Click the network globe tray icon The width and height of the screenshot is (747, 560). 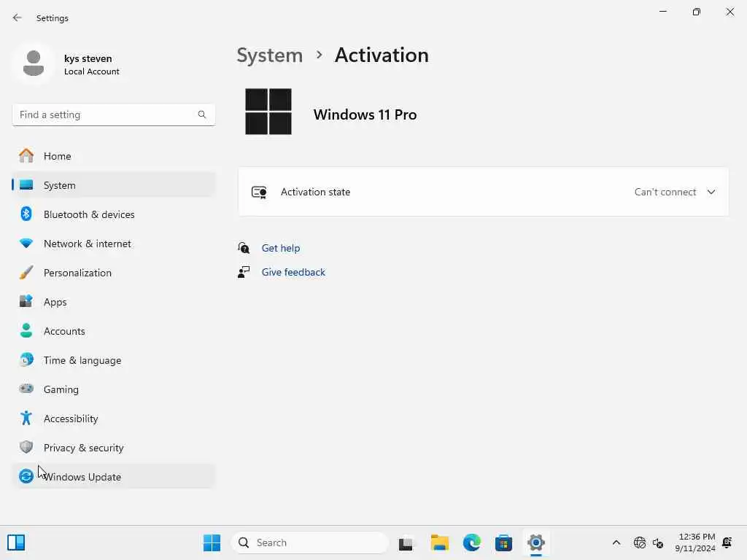tap(639, 542)
